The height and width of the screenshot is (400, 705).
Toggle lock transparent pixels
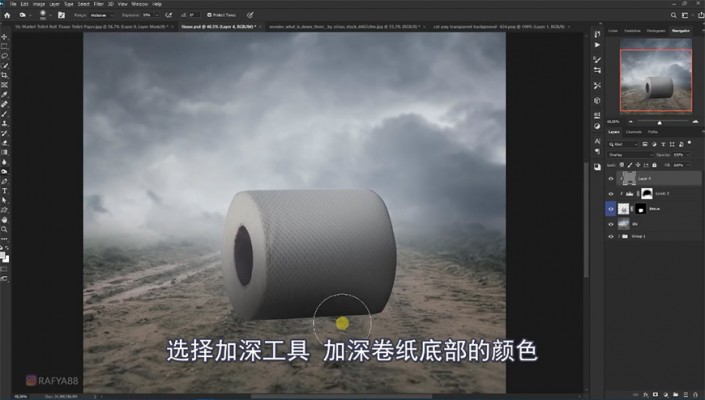(x=622, y=165)
